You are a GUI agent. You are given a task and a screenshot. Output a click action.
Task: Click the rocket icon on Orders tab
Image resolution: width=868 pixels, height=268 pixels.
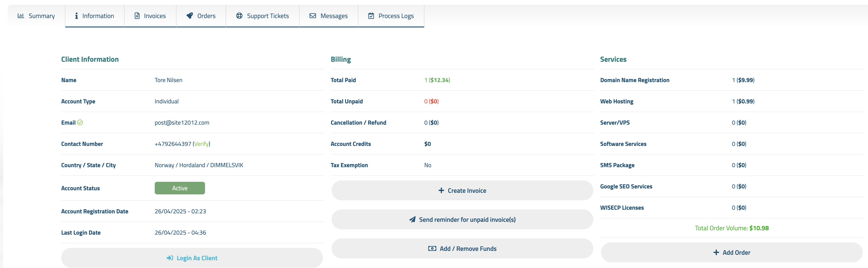click(190, 16)
